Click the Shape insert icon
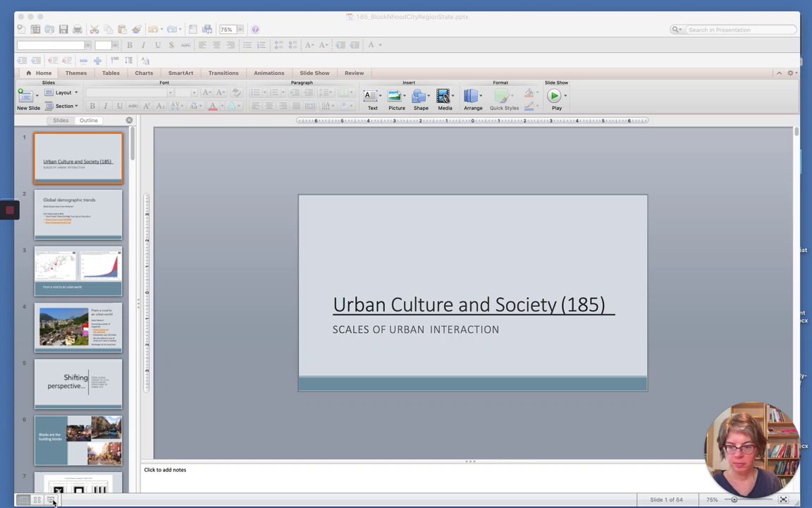The width and height of the screenshot is (812, 508). [419, 96]
